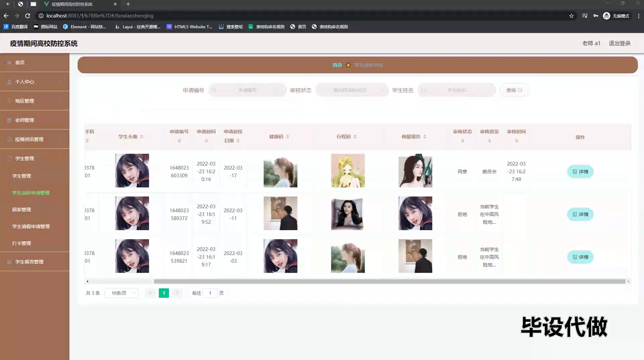Click the browser forward arrow
This screenshot has width=644, height=360.
(x=17, y=16)
